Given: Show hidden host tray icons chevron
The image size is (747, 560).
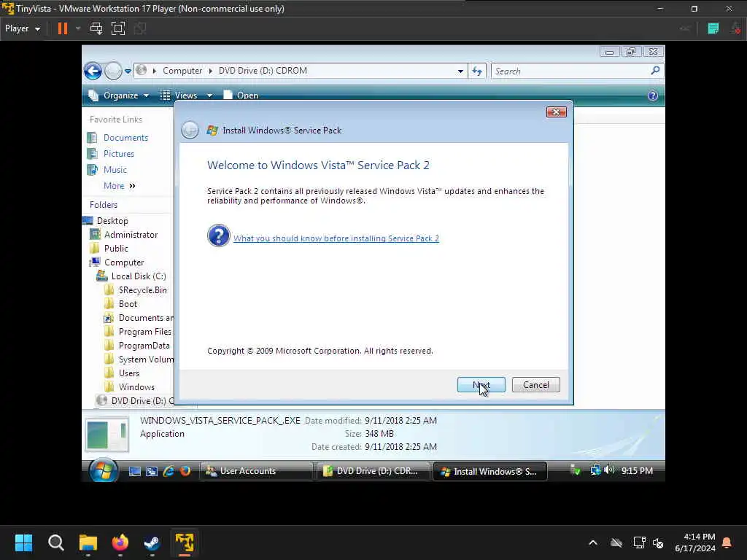Looking at the screenshot, I should (593, 542).
